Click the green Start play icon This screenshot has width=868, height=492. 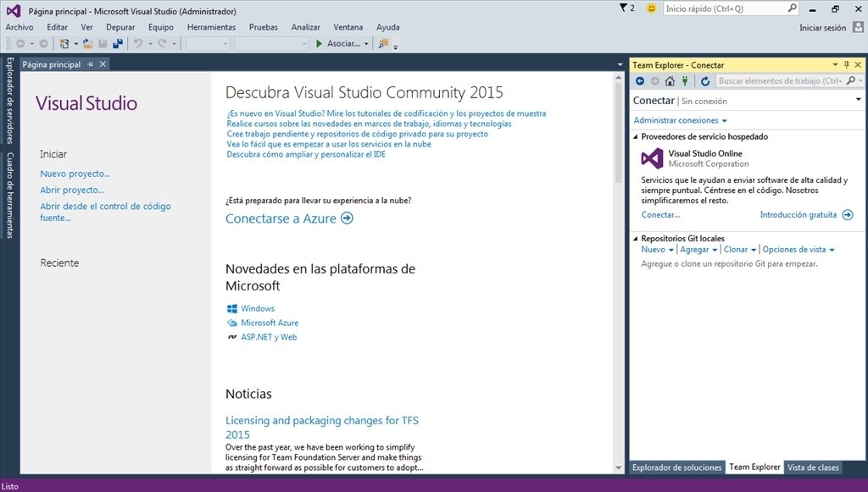coord(319,44)
